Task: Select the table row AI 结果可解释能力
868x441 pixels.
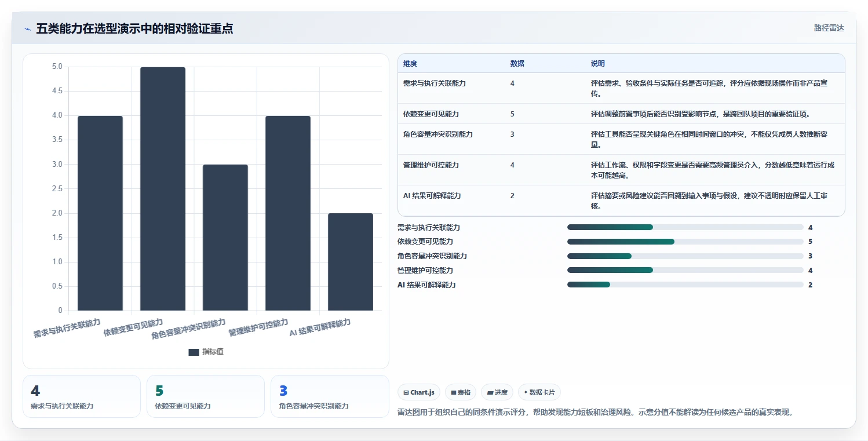Action: 621,201
